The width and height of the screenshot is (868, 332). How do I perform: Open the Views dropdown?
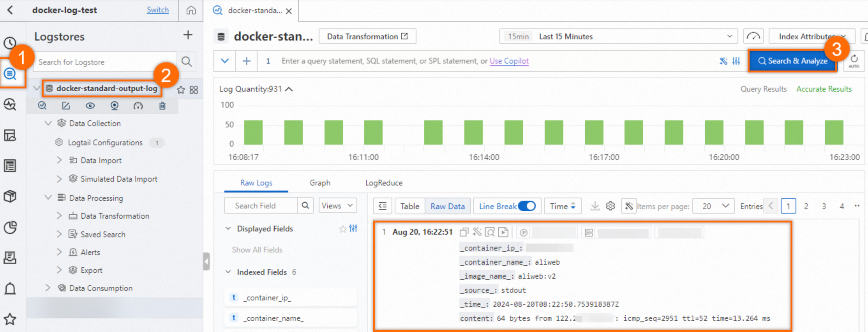pyautogui.click(x=338, y=206)
